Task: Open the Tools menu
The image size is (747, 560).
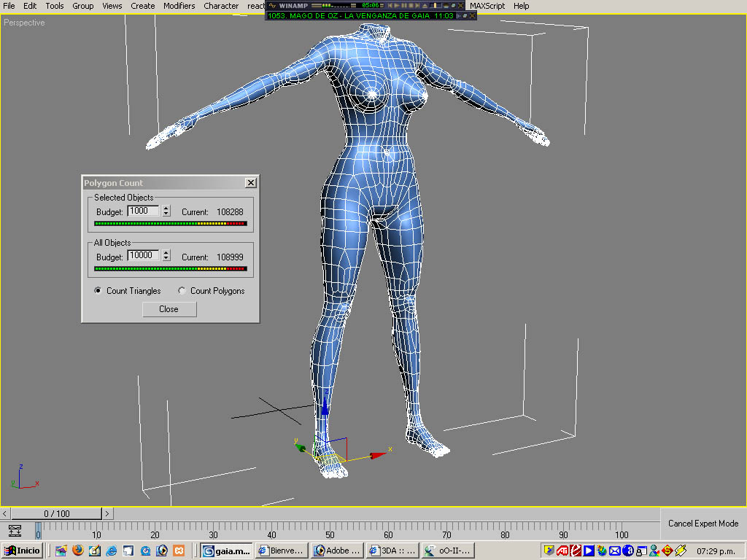Action: click(x=54, y=6)
